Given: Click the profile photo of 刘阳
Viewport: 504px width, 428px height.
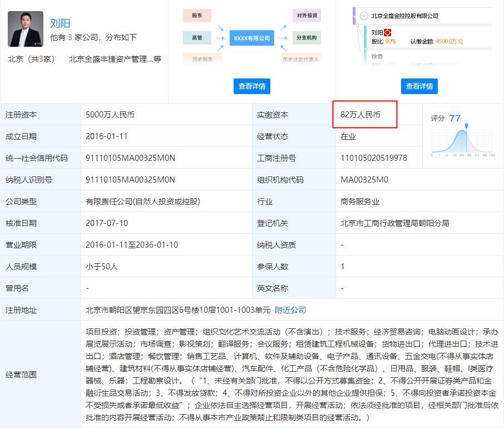Looking at the screenshot, I should pyautogui.click(x=26, y=29).
